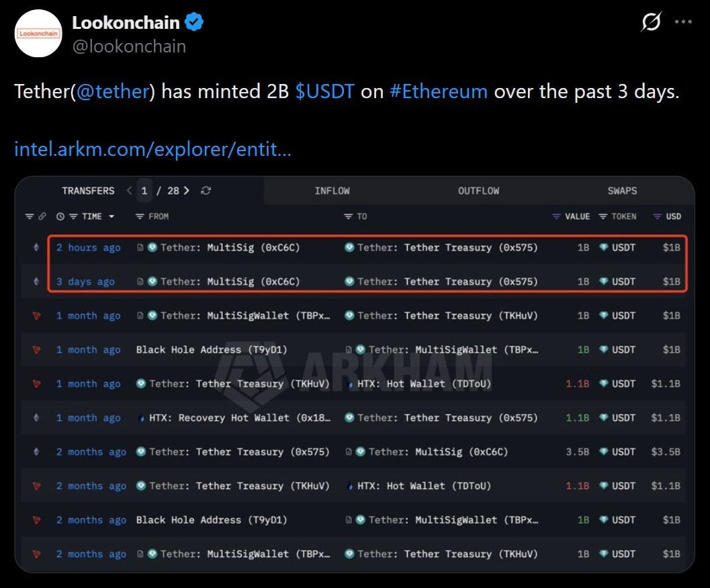
Task: Click the Ethereum chain icon on the first row
Action: pos(36,247)
